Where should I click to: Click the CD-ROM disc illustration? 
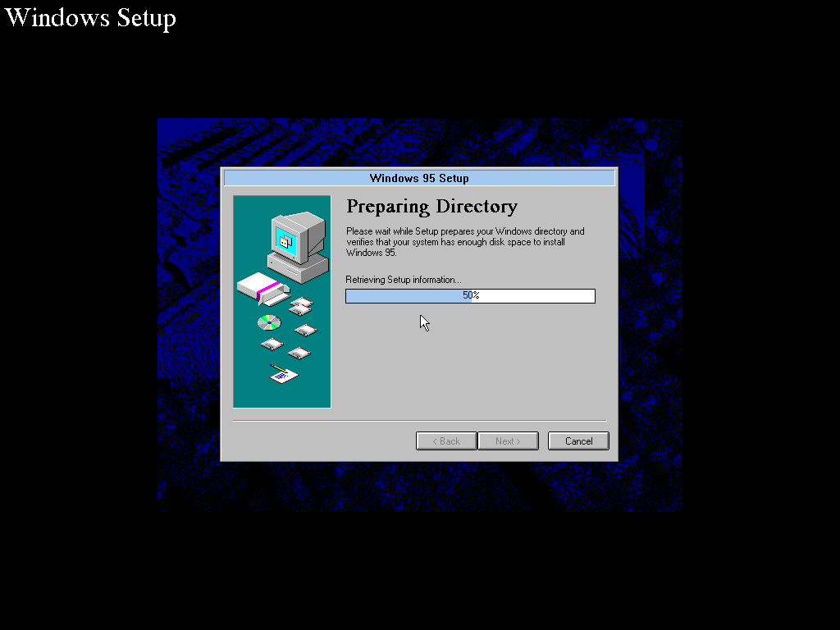pos(269,322)
